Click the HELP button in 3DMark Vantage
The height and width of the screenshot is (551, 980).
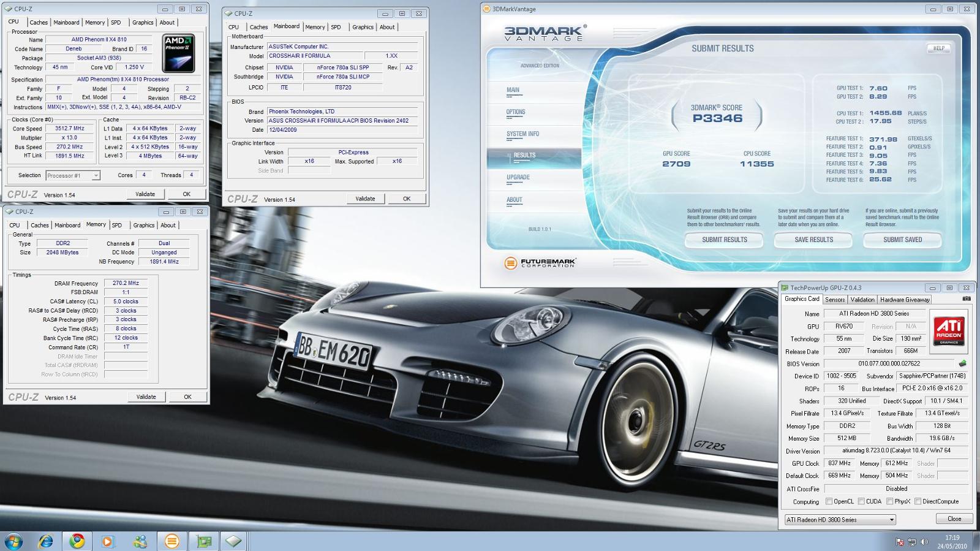[x=939, y=48]
